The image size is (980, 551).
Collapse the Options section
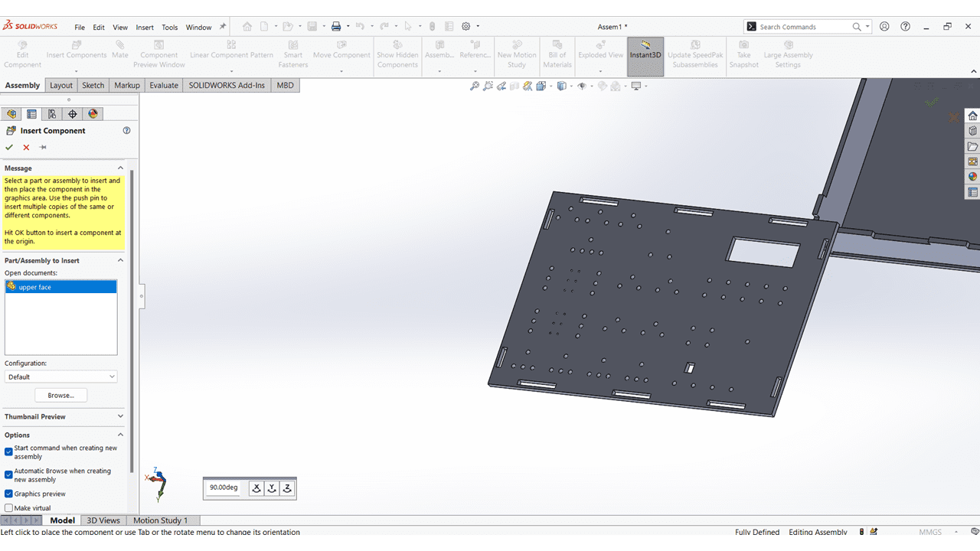click(x=120, y=435)
